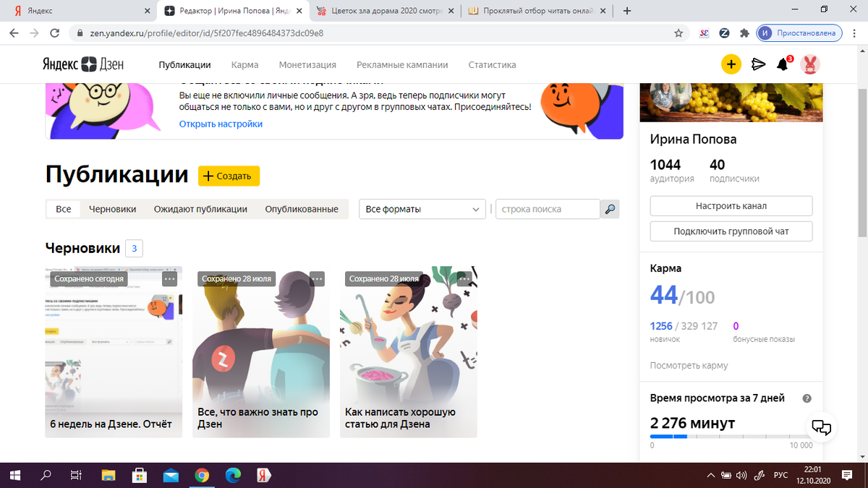This screenshot has height=488, width=868.
Task: Click the clock showing 22:01
Action: (x=813, y=470)
